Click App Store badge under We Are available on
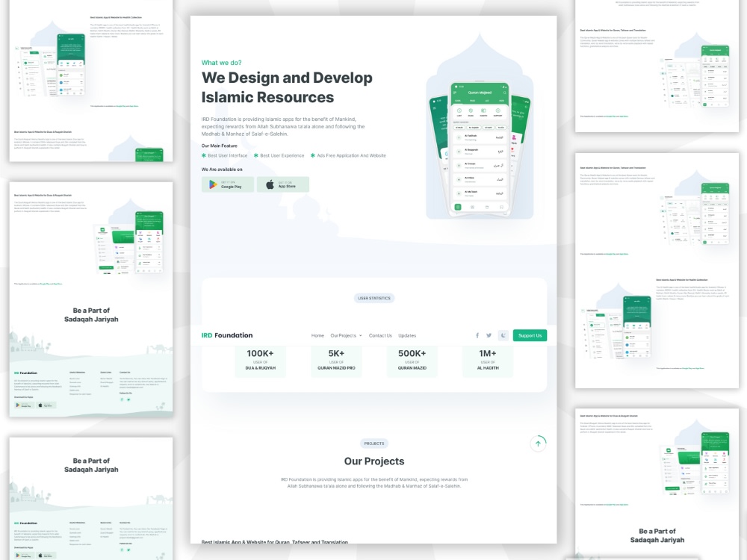The width and height of the screenshot is (747, 560). [283, 184]
